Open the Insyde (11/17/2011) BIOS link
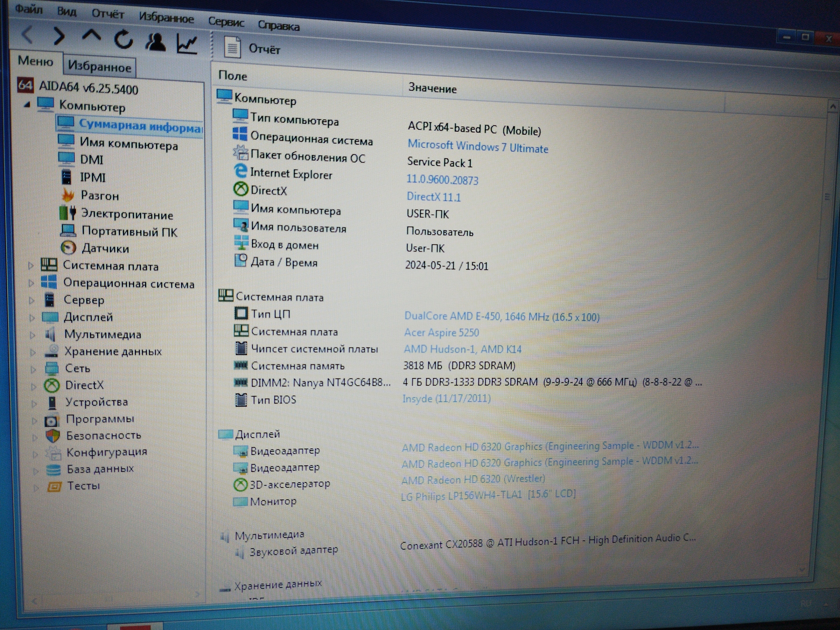This screenshot has height=630, width=840. click(x=446, y=399)
